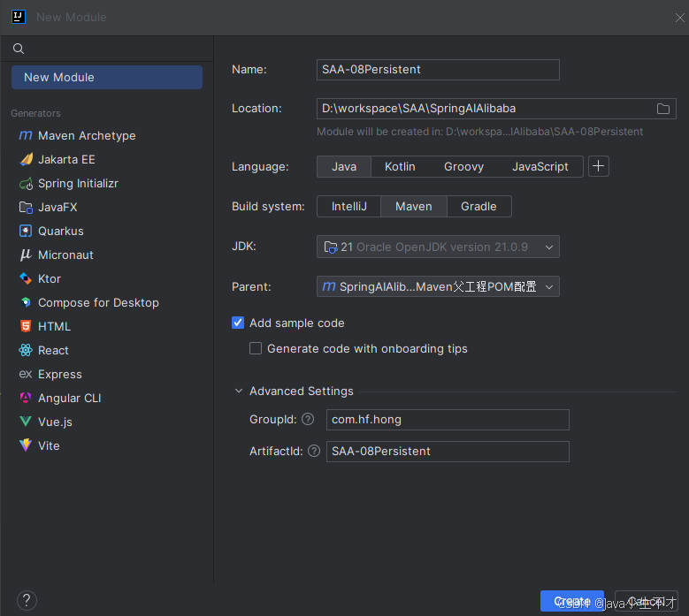Viewport: 689px width, 616px height.
Task: Choose Angular CLI generator label
Action: 69,398
